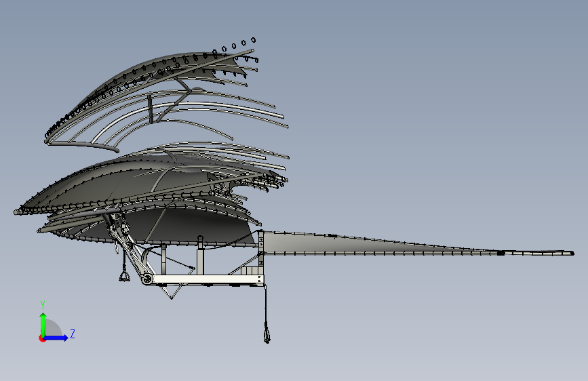
Task: Click the green Y axis arrow of the triad
Action: pyautogui.click(x=43, y=325)
